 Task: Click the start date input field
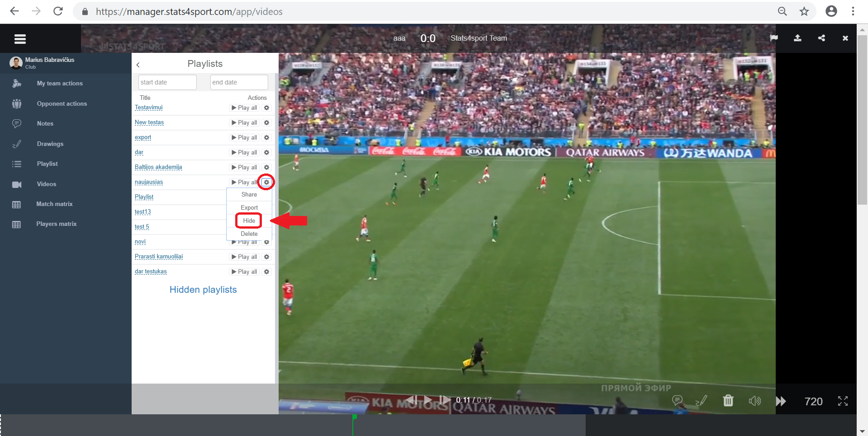(x=167, y=82)
